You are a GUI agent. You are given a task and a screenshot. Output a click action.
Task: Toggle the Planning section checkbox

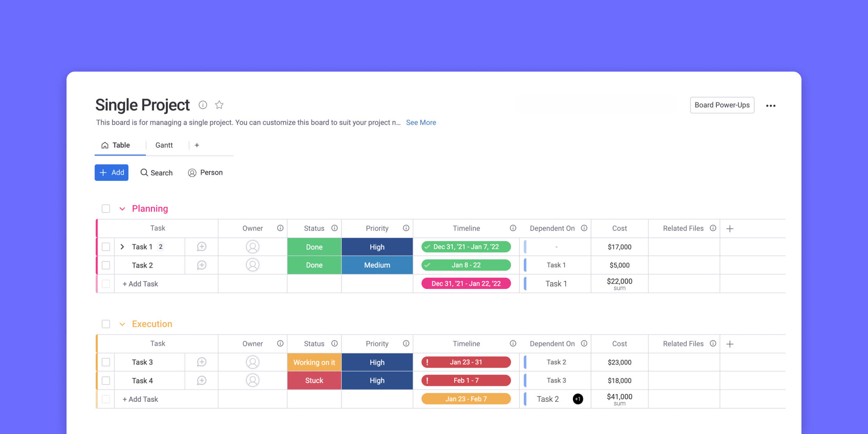(x=106, y=209)
